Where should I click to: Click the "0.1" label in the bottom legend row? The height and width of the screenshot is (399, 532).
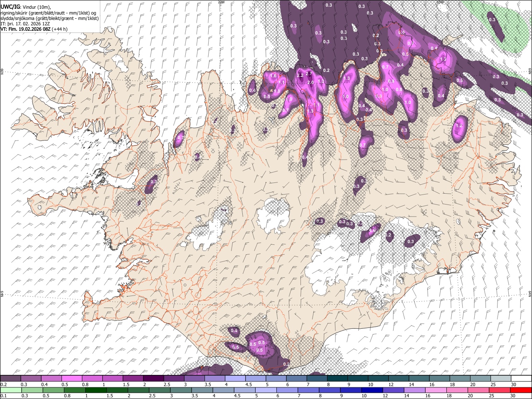tap(3, 396)
